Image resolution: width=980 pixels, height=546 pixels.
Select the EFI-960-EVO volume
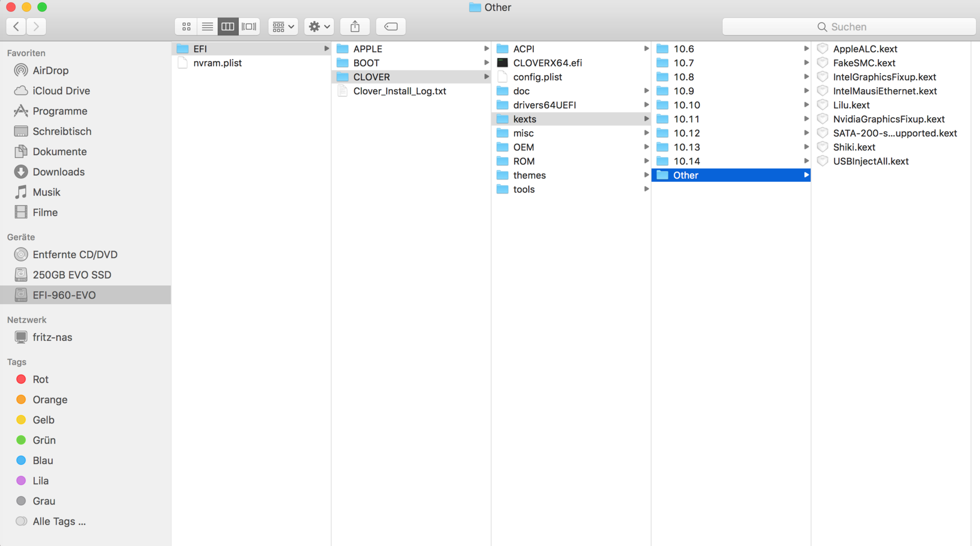[x=86, y=295]
